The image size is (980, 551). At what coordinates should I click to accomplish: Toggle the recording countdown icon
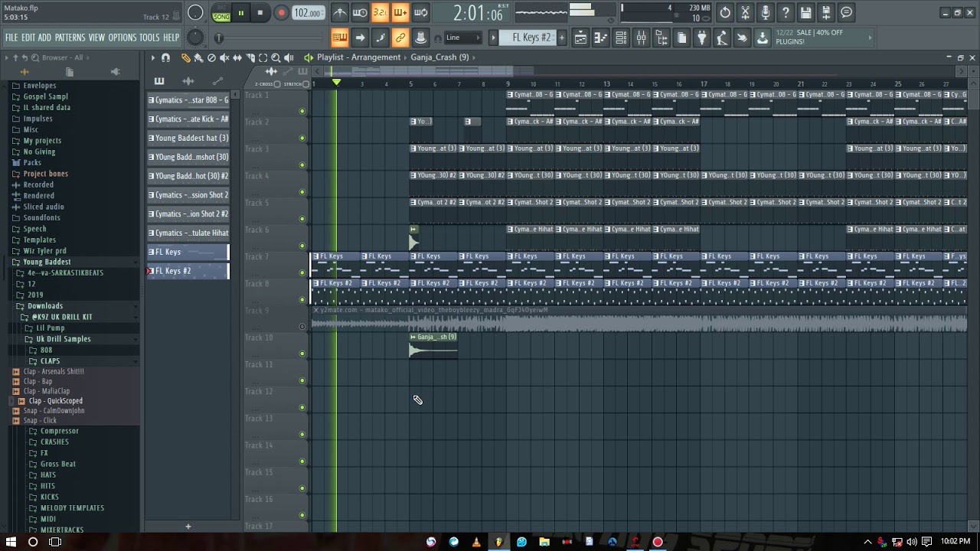click(x=380, y=12)
